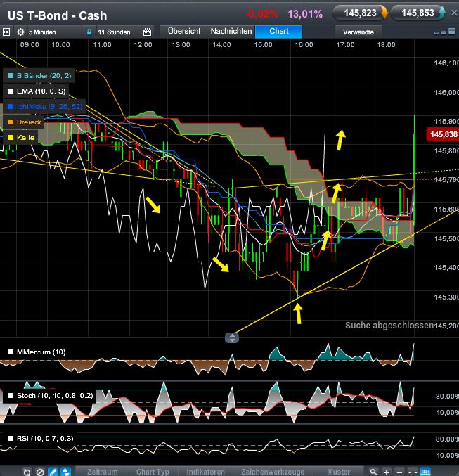The width and height of the screenshot is (459, 476).
Task: Zoom in with the plus icon
Action: pyautogui.click(x=386, y=471)
